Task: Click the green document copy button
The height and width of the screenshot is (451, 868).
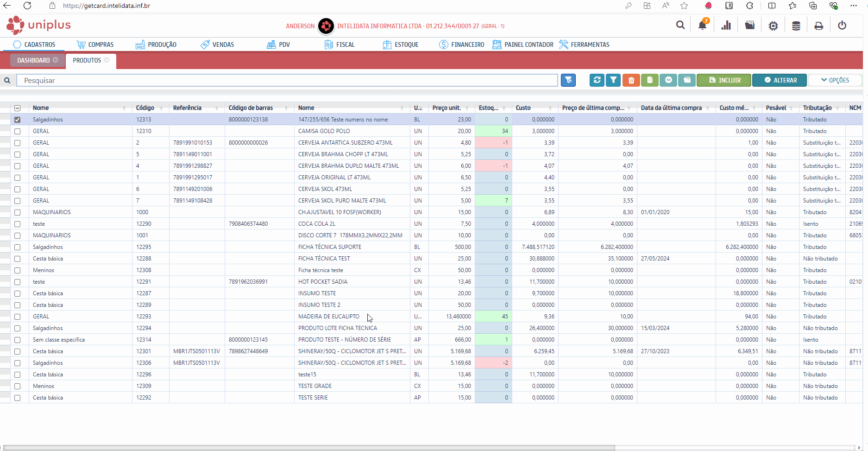Action: [649, 80]
